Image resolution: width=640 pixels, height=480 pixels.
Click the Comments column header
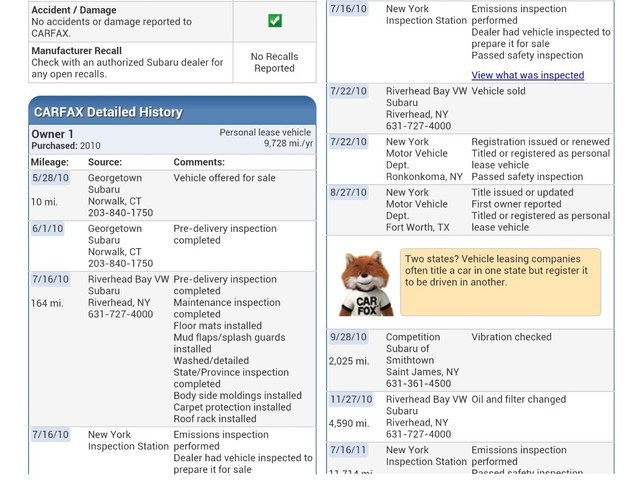199,161
